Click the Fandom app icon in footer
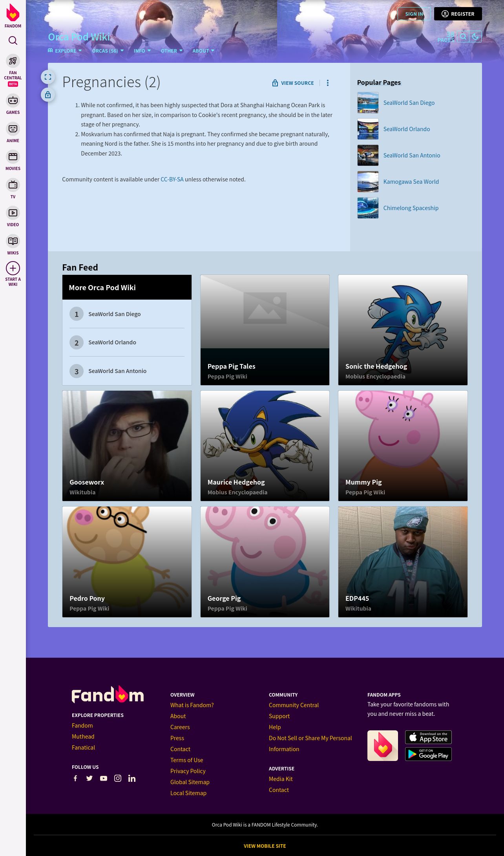504x856 pixels. pos(383,746)
